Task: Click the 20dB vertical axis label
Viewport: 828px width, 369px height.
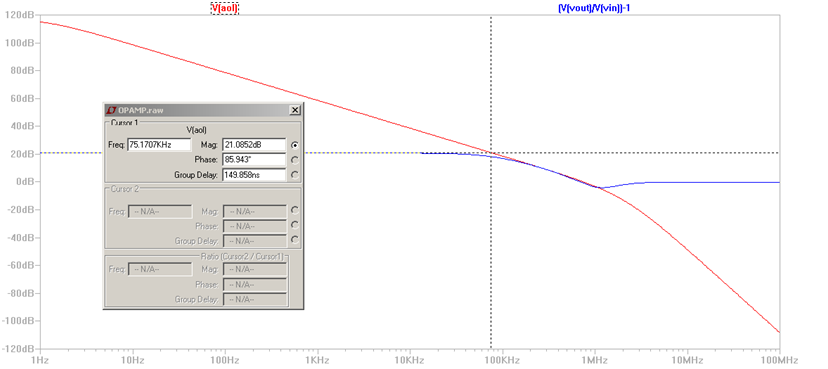Action: point(21,154)
